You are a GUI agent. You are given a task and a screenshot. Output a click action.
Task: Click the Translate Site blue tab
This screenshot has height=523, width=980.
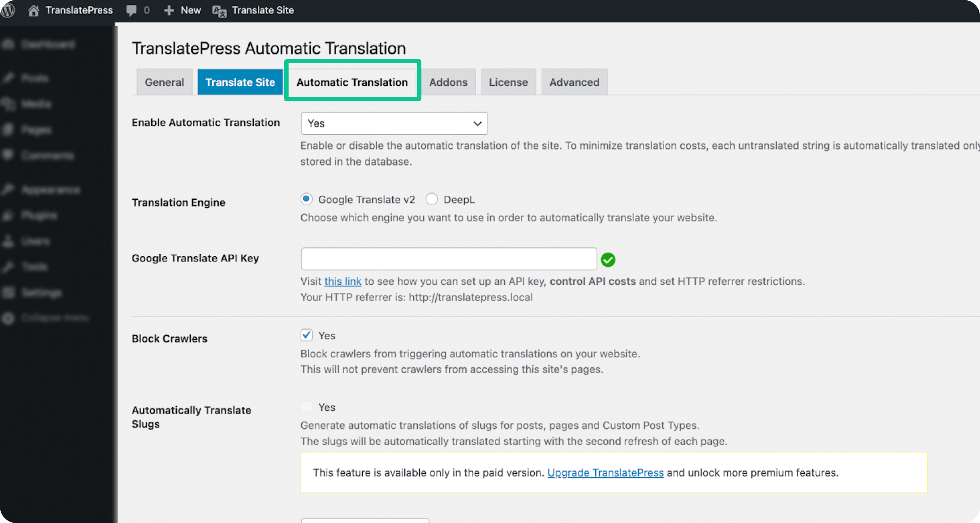tap(240, 82)
